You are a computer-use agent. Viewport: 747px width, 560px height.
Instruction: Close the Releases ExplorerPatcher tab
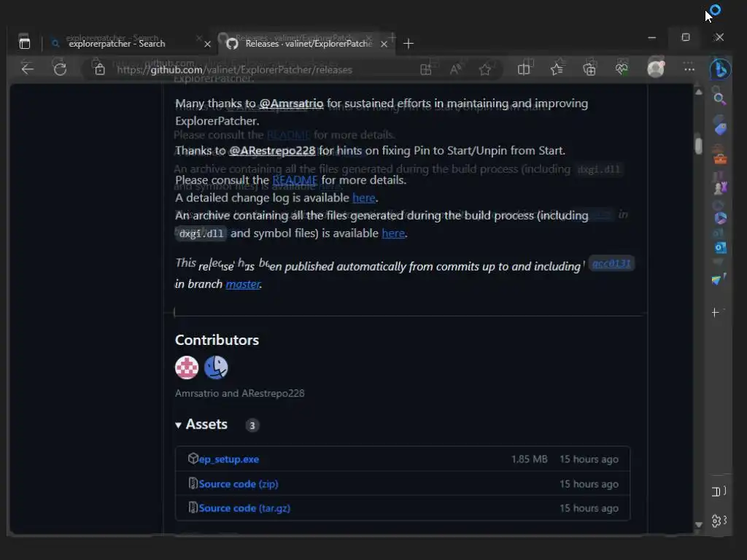[384, 44]
